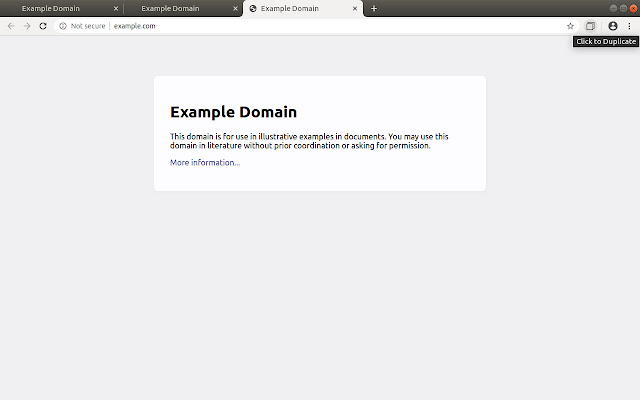
Task: Minimize the browser window
Action: pyautogui.click(x=613, y=9)
